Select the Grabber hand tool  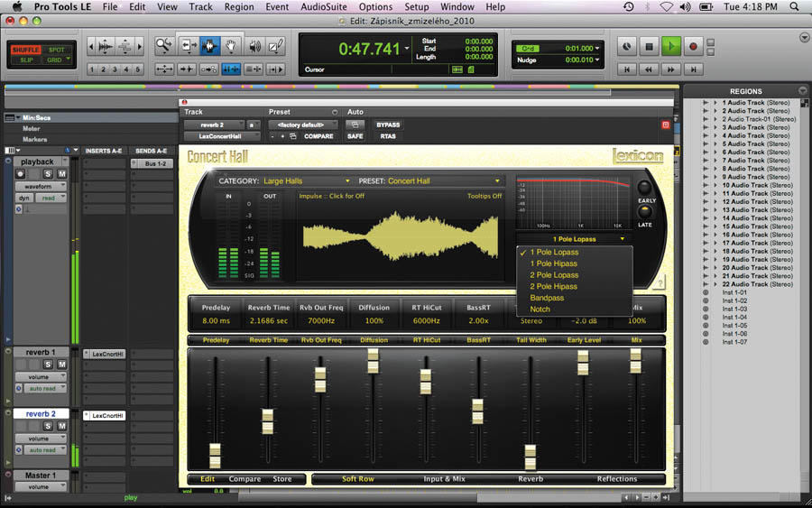(x=232, y=46)
